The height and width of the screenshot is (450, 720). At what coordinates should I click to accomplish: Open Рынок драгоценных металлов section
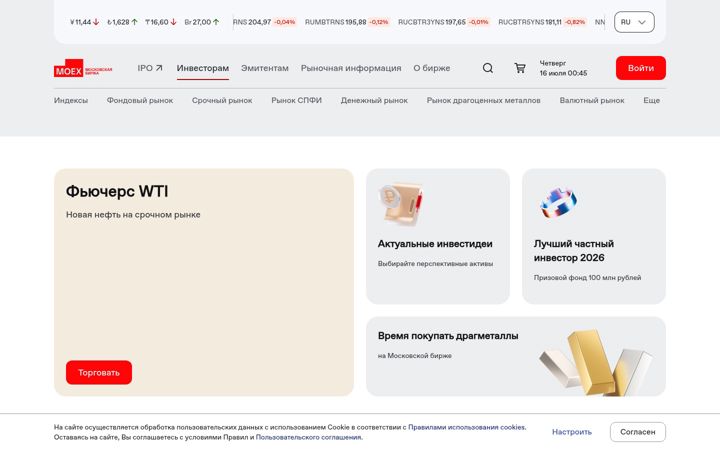point(483,100)
